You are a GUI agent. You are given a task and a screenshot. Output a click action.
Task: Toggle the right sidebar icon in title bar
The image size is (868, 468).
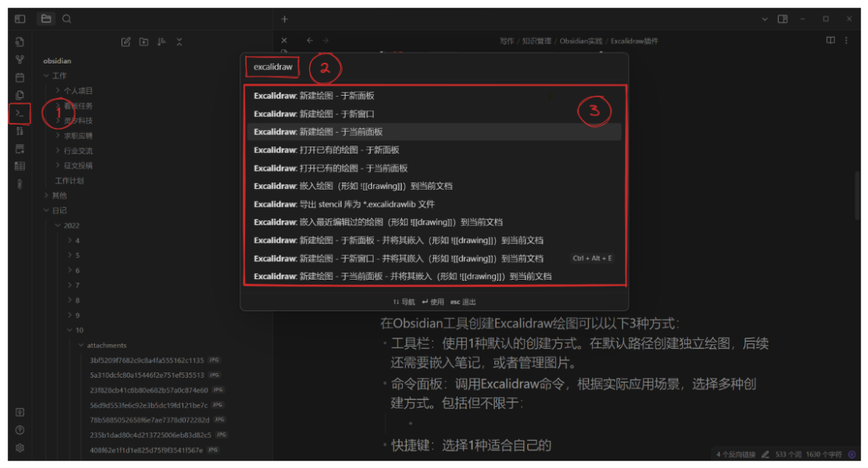(x=783, y=18)
